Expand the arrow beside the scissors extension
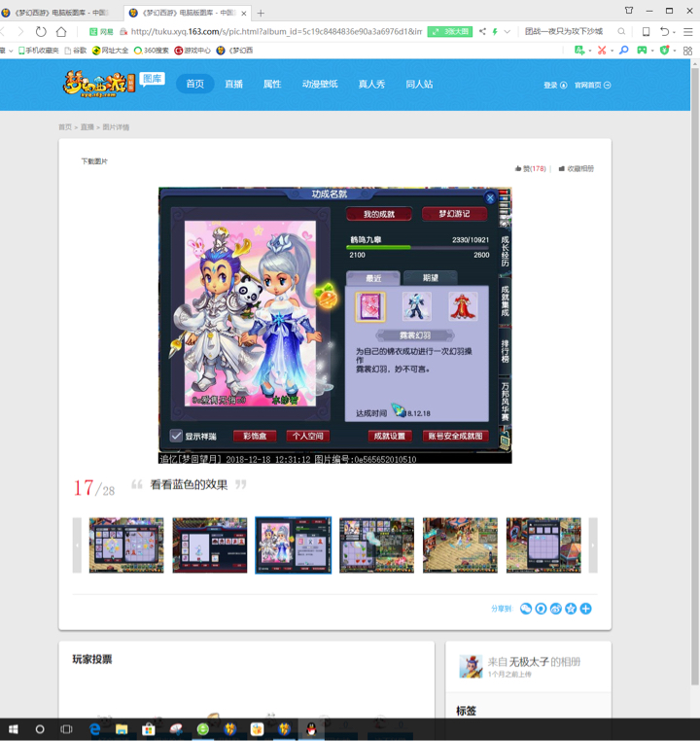700x741 pixels. tap(612, 51)
